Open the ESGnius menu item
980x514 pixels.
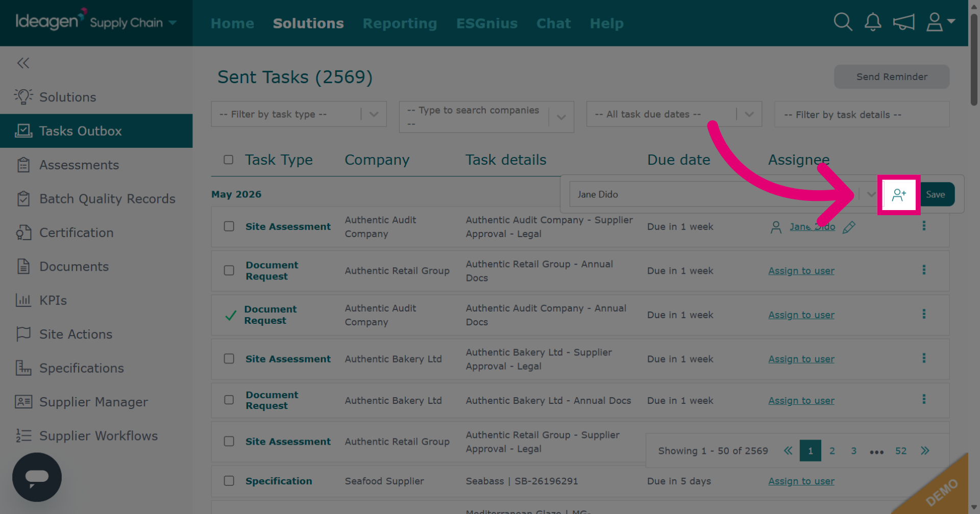tap(486, 23)
